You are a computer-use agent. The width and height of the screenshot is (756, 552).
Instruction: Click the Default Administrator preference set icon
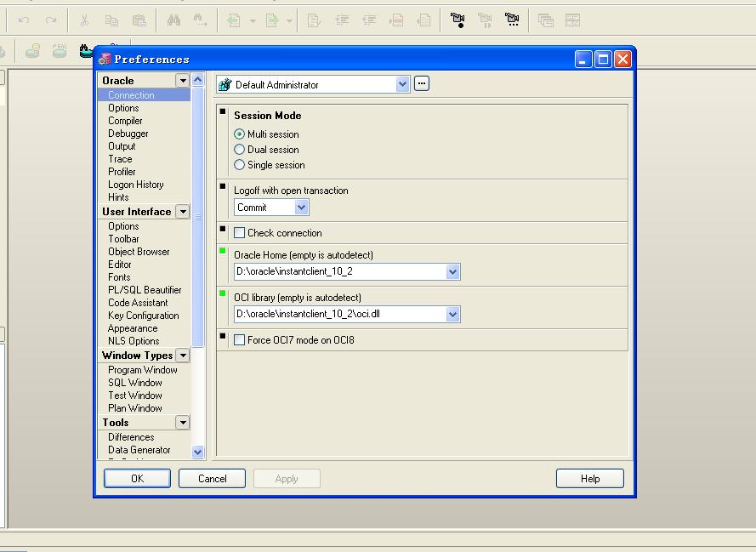coord(225,85)
